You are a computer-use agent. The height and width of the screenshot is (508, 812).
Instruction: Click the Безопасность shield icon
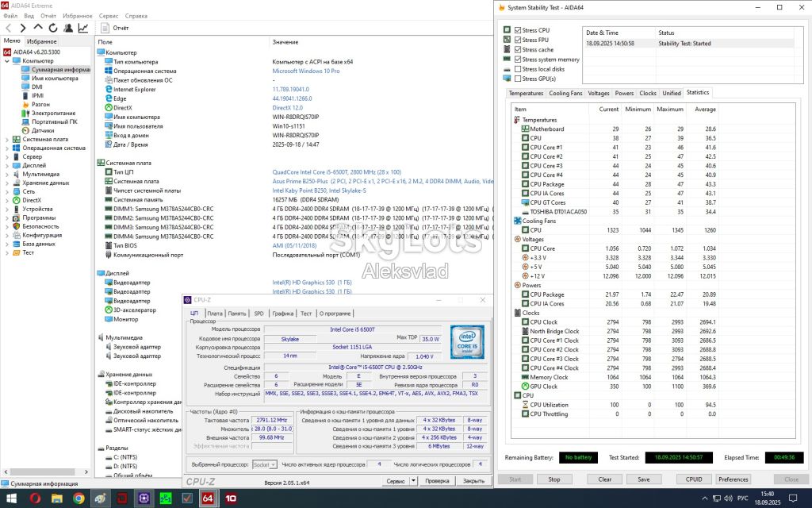coord(16,226)
